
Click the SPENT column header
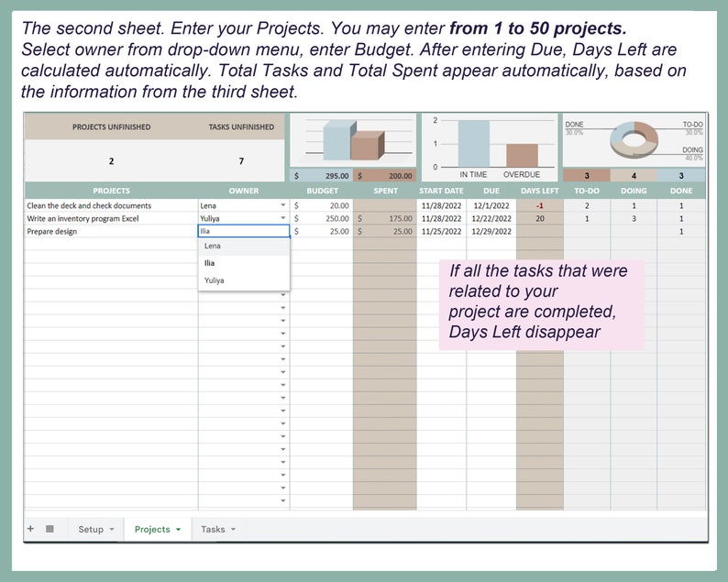tap(385, 191)
